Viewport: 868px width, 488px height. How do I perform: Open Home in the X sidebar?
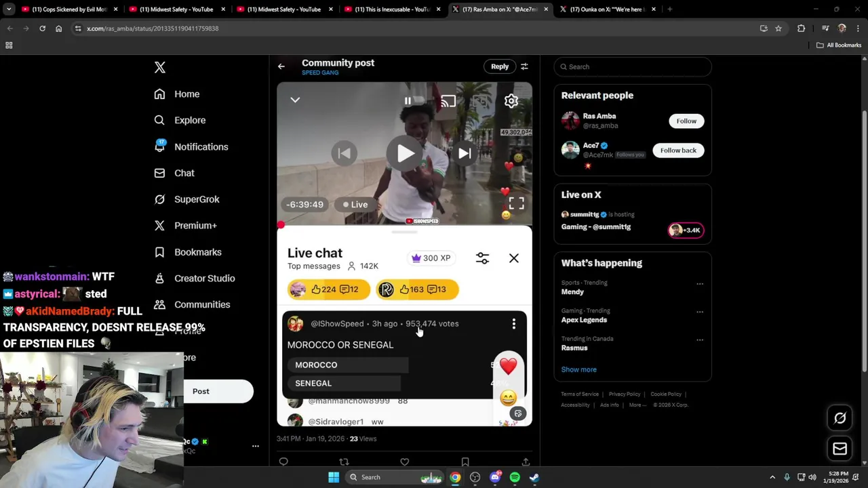click(177, 94)
